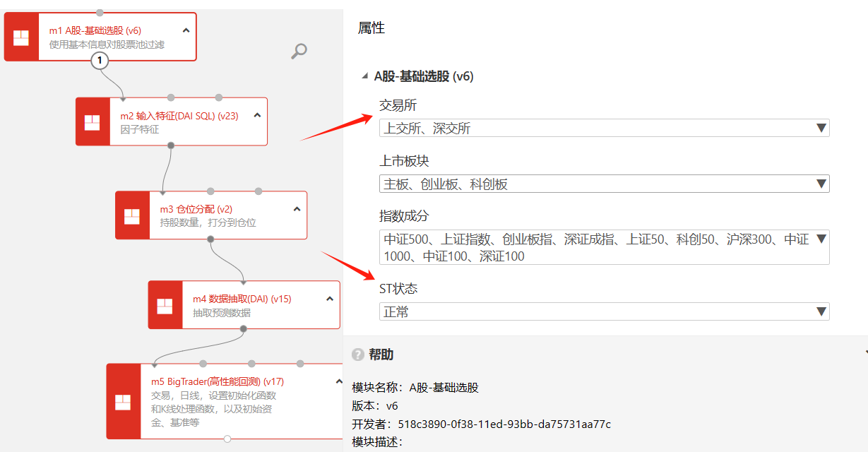Collapse the m3 仓位分配 node chevron
868x452 pixels.
[297, 209]
